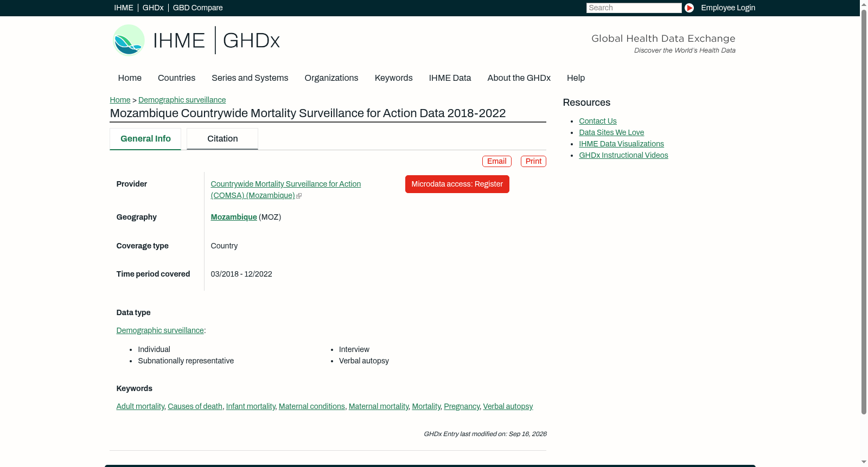Go to Home in main navigation

click(130, 78)
